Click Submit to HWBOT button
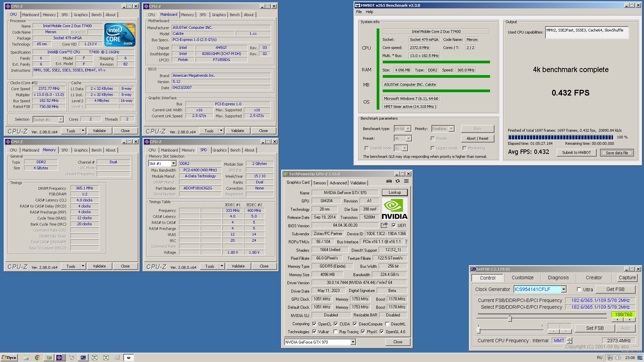The height and width of the screenshot is (362, 644). (576, 153)
